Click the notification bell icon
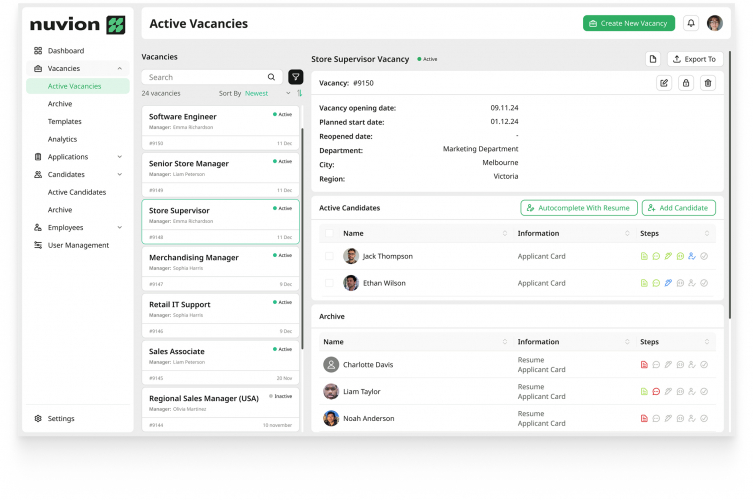Screen dimensions: 753x500 [691, 23]
